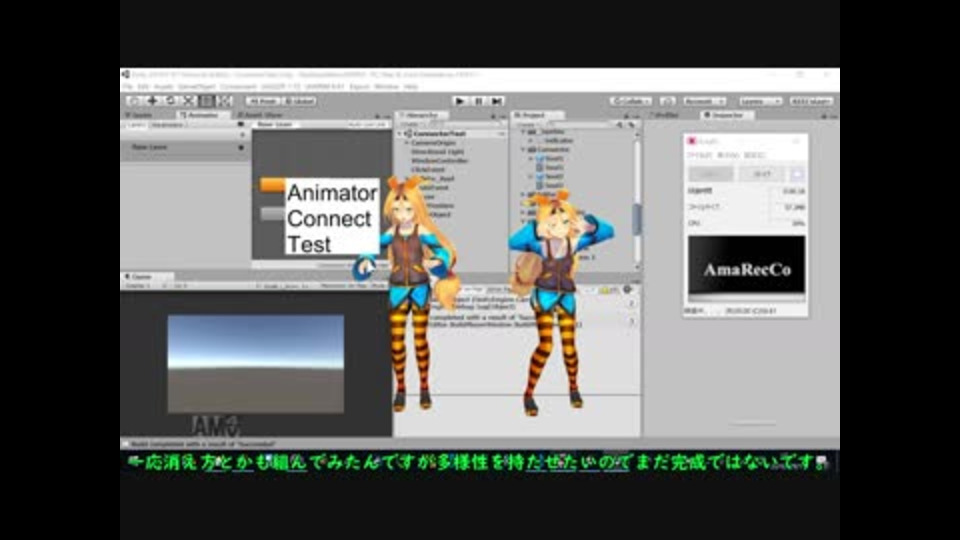Expand the CameraOrigin object

[x=407, y=143]
